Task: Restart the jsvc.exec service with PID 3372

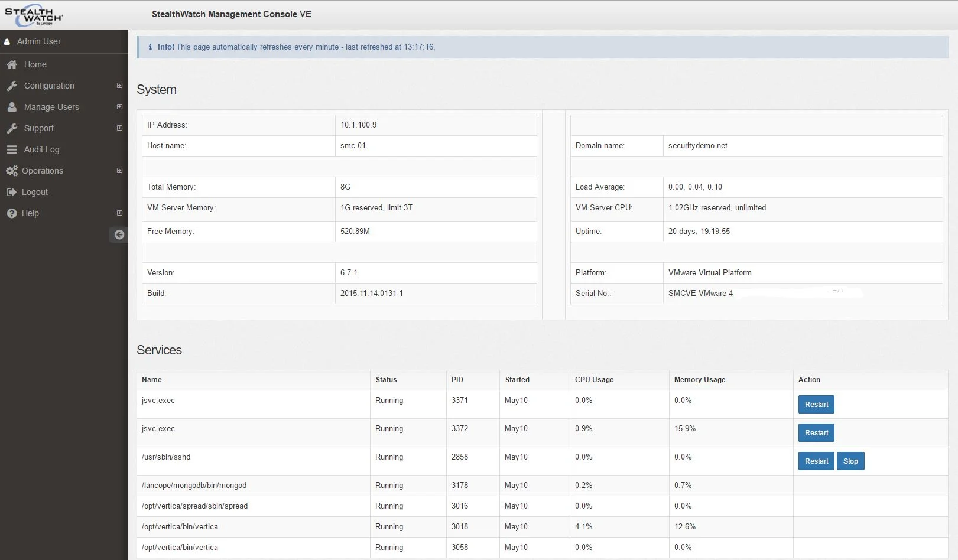Action: click(816, 433)
